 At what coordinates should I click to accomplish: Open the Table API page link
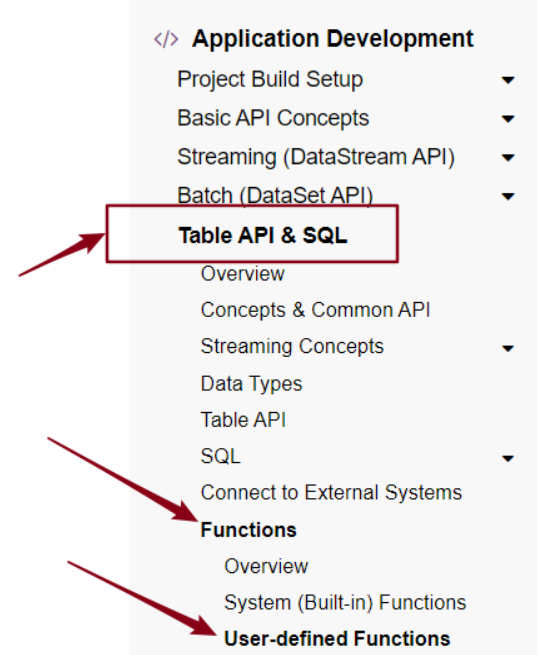pyautogui.click(x=243, y=420)
